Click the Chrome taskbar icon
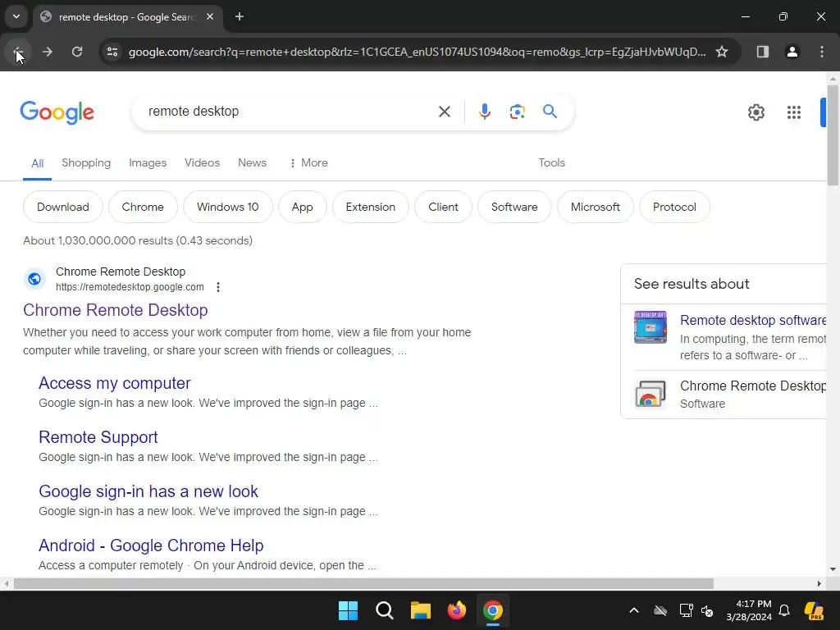 point(493,610)
